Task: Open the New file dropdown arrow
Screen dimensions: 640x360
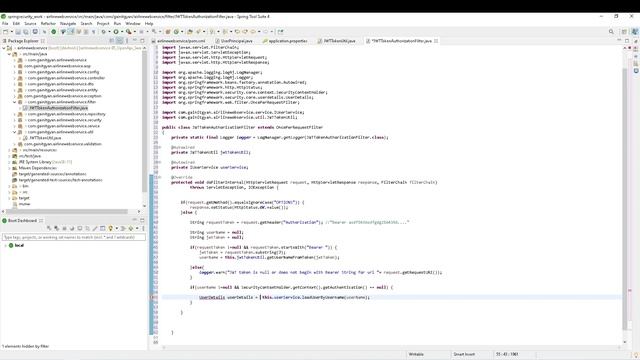Action: (12, 32)
